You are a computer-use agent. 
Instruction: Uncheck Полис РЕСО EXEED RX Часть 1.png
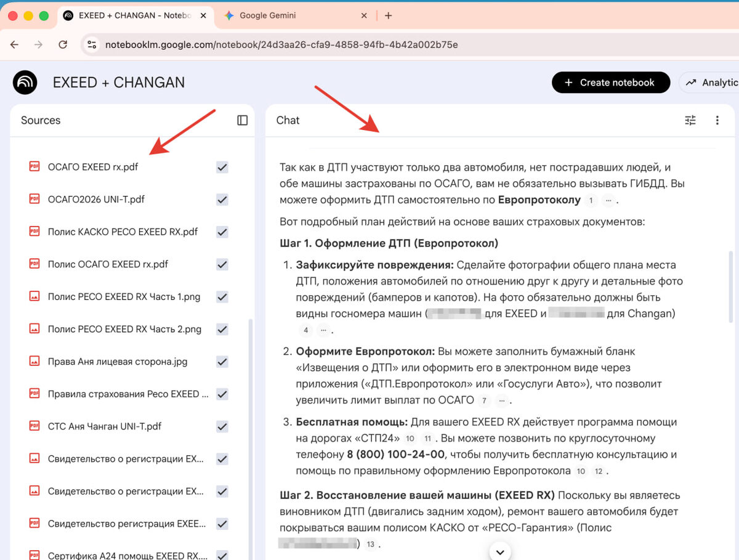[x=222, y=297]
